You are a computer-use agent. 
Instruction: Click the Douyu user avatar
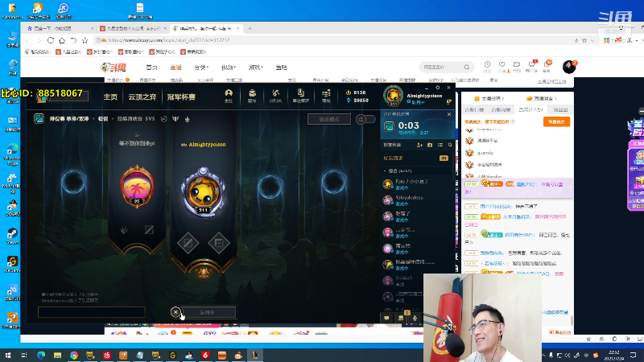tap(569, 67)
